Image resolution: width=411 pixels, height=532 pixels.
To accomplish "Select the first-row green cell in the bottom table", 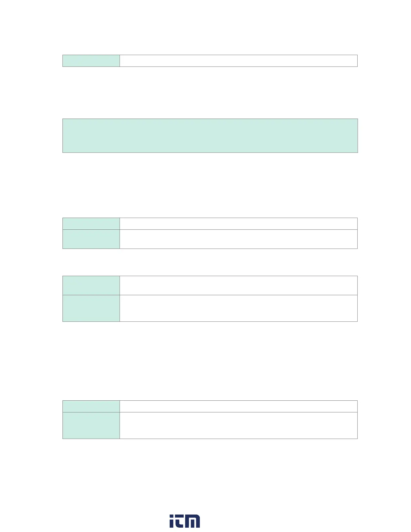I will coord(91,406).
